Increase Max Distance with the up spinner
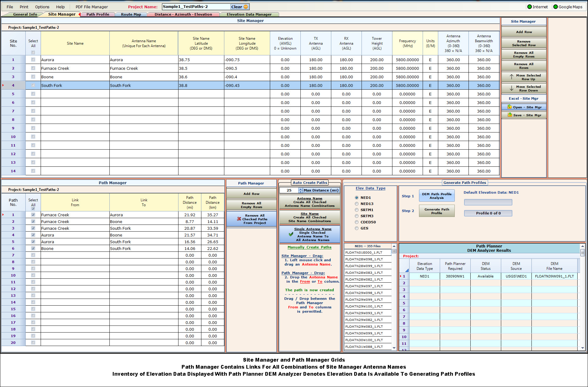The height and width of the screenshot is (387, 588). click(x=301, y=189)
